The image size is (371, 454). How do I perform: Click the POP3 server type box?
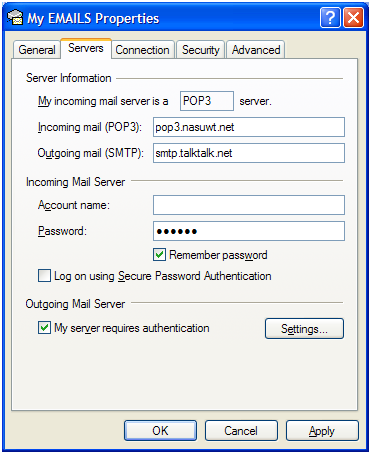pos(207,101)
